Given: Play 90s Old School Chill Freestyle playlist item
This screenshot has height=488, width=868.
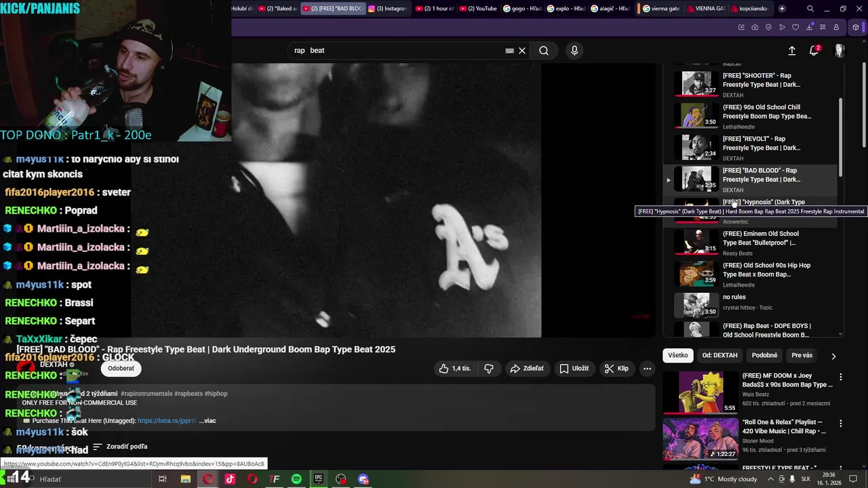Looking at the screenshot, I should (x=749, y=117).
